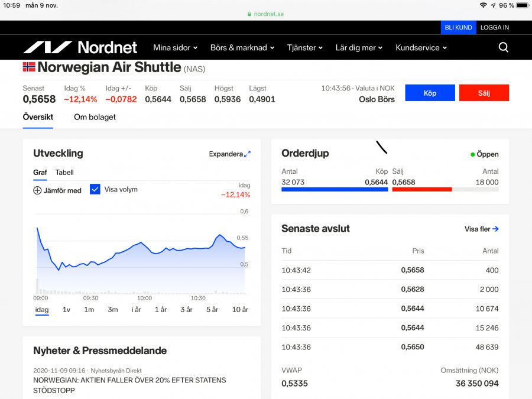Select the 1 år chart period
This screenshot has height=399, width=532.
161,310
